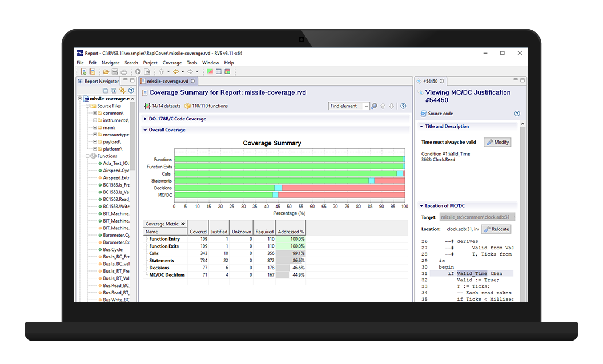This screenshot has width=603, height=364.
Task: Click the save disk toolbar icon
Action: tap(115, 71)
